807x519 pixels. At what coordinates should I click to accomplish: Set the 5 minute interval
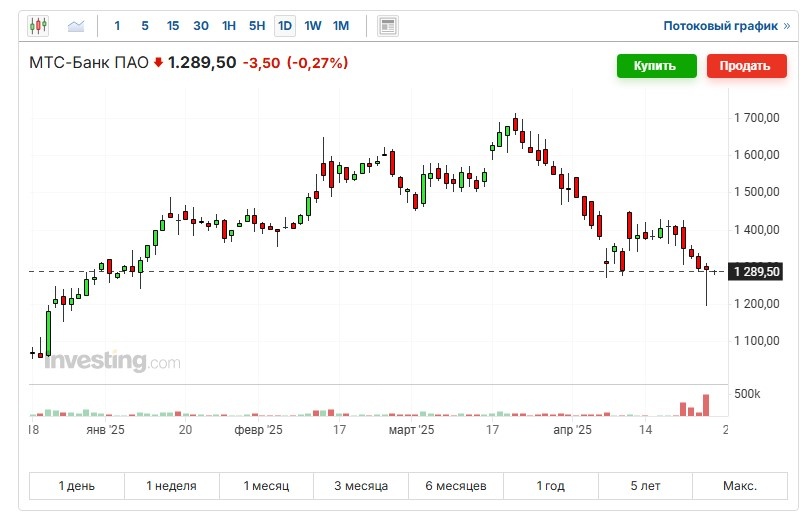145,26
